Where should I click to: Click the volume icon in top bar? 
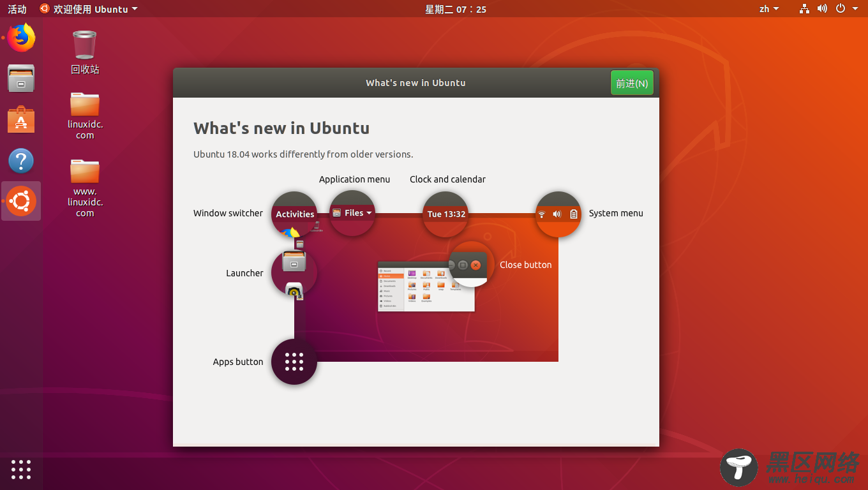[x=822, y=9]
